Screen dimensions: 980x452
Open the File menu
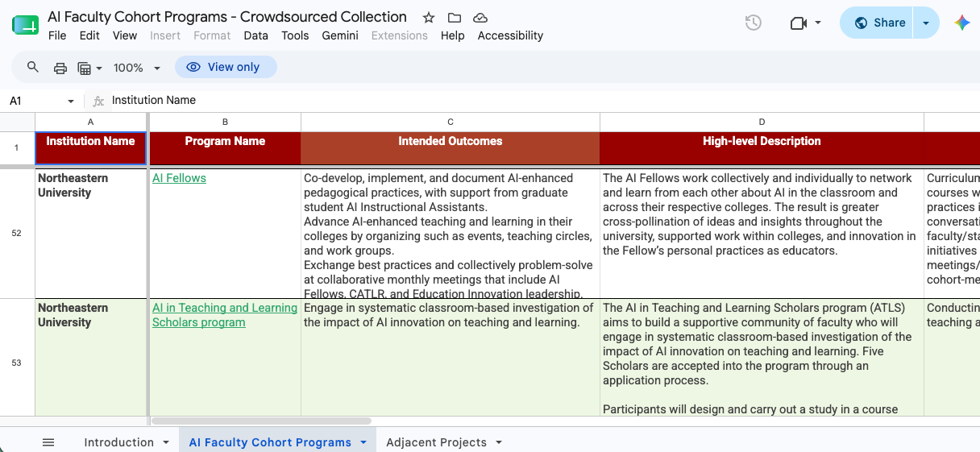click(57, 35)
